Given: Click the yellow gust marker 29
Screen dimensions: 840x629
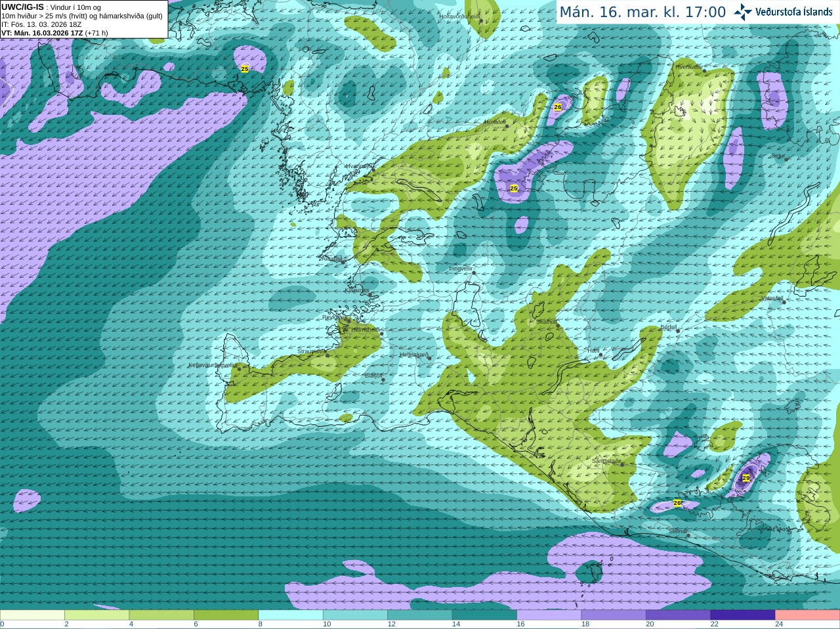Looking at the screenshot, I should [x=745, y=478].
